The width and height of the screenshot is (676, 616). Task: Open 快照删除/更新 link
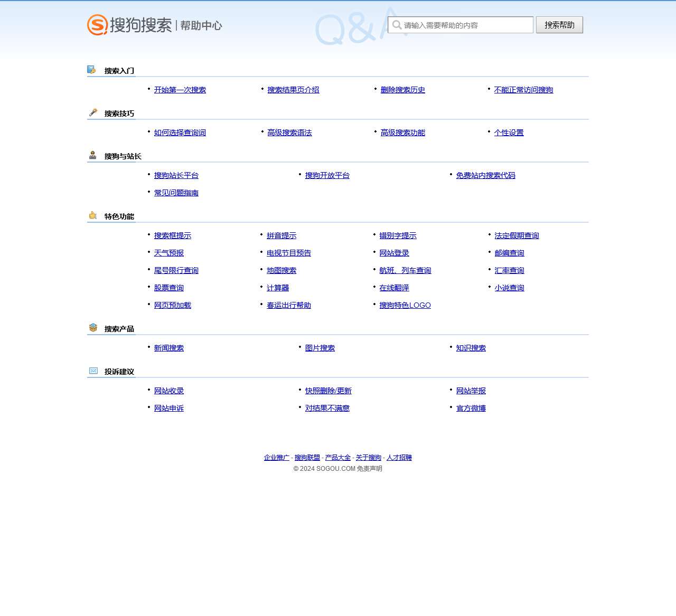tap(328, 391)
